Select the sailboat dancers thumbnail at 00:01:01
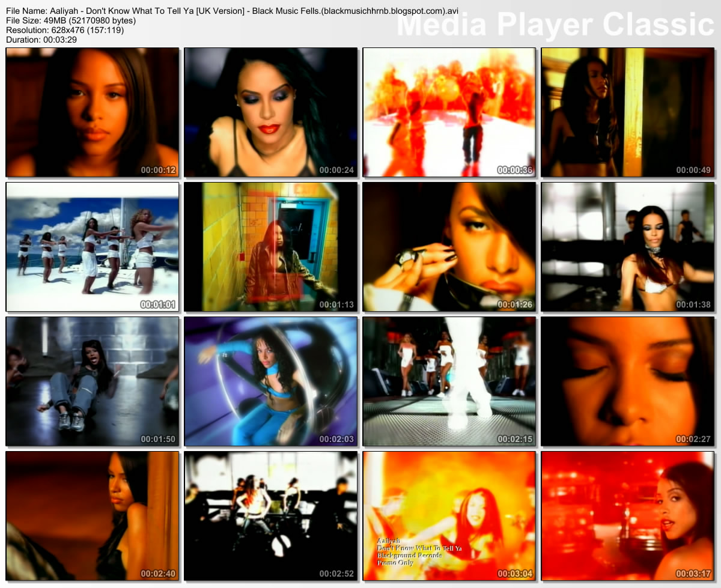The height and width of the screenshot is (588, 721). click(x=93, y=247)
